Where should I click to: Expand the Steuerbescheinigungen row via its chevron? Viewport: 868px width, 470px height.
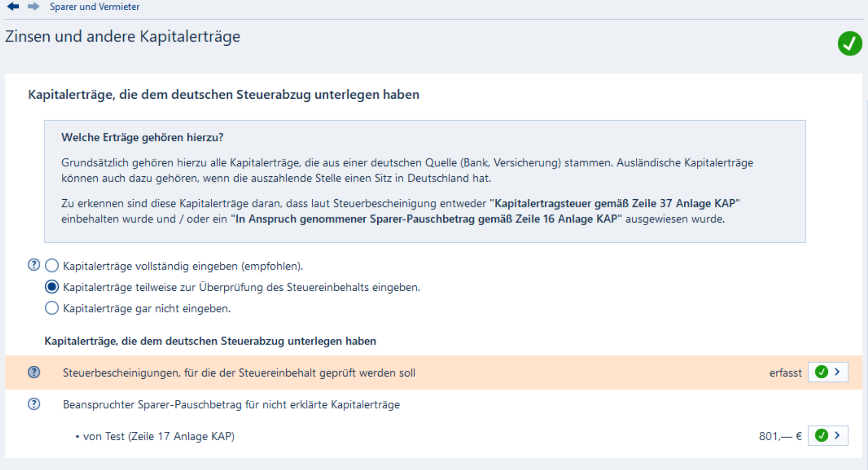[837, 372]
